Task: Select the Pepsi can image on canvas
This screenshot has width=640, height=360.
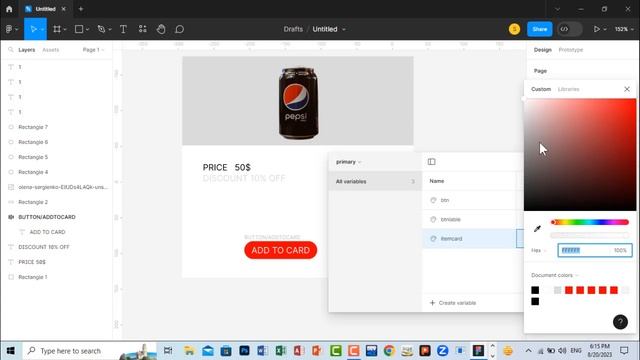Action: pyautogui.click(x=298, y=103)
